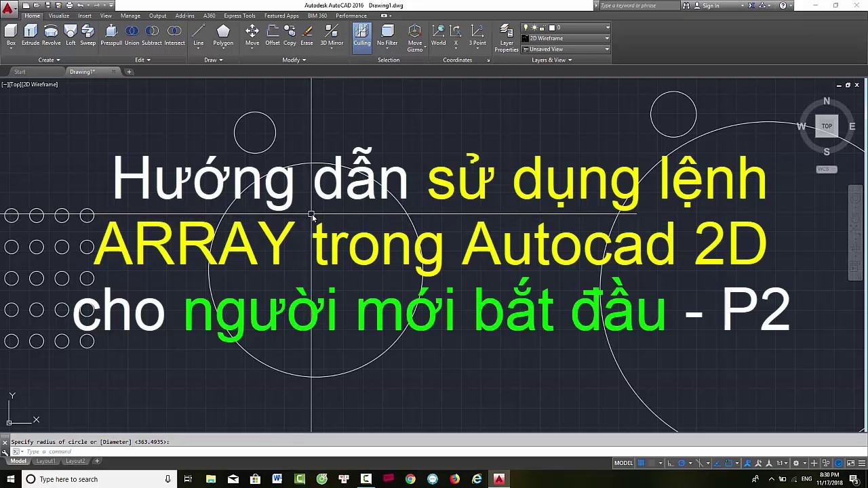This screenshot has height=488, width=868.
Task: Switch to the Insert ribbon tab
Action: 85,16
